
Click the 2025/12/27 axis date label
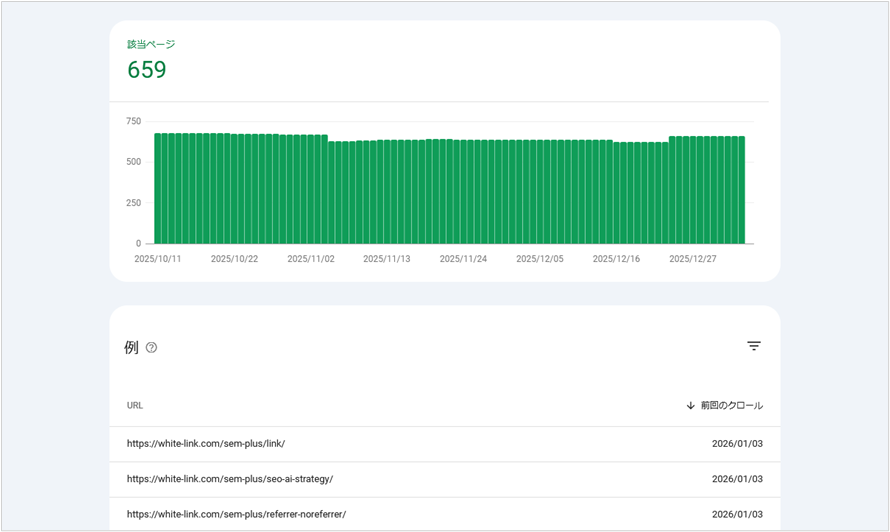[692, 259]
